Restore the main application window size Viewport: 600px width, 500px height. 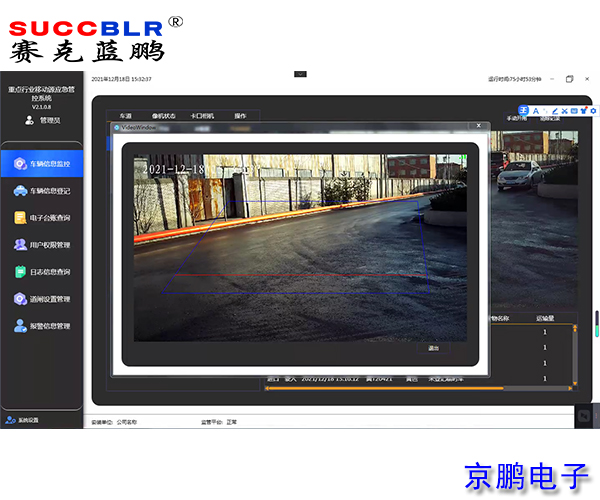click(x=569, y=79)
